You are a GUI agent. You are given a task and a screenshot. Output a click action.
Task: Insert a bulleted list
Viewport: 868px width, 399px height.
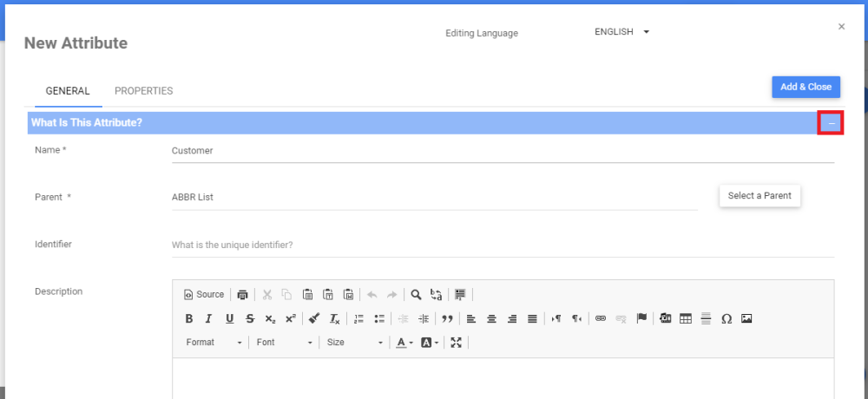pos(379,318)
